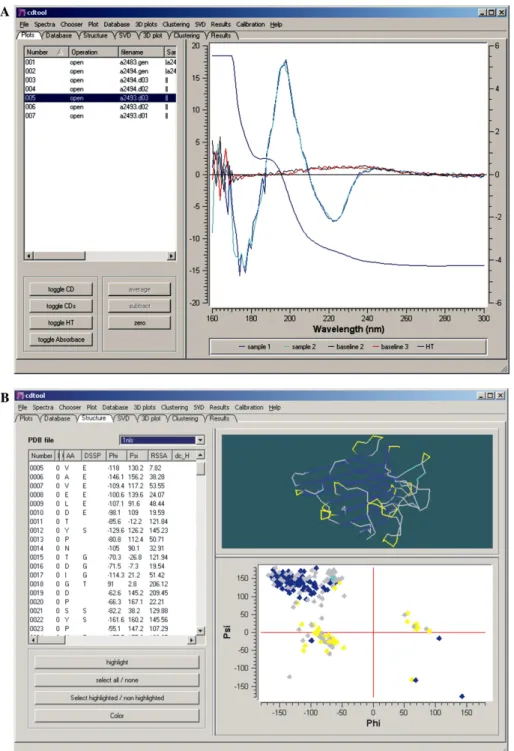The image size is (514, 751).
Task: Switch to the Clustering tab in the PDB structure window
Action: point(185,419)
